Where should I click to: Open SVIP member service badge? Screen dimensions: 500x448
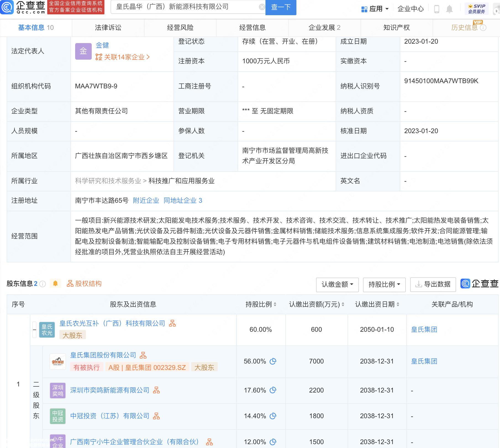point(477,9)
